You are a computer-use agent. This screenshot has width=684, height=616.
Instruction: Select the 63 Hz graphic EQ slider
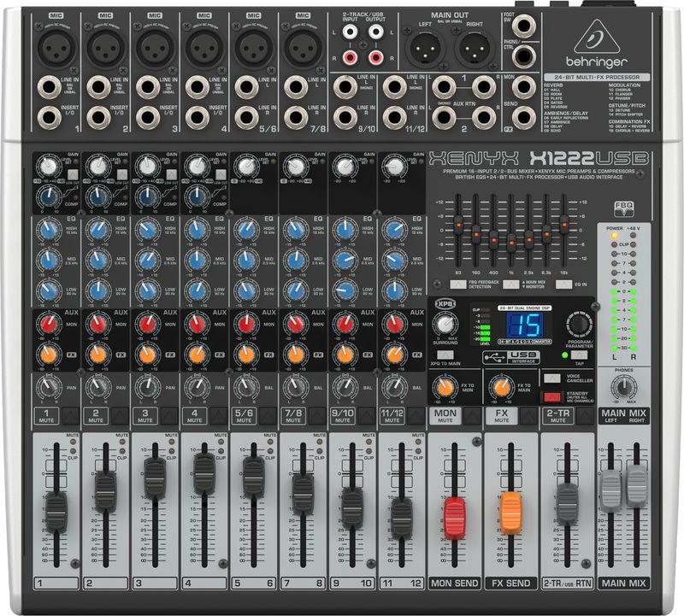[458, 226]
